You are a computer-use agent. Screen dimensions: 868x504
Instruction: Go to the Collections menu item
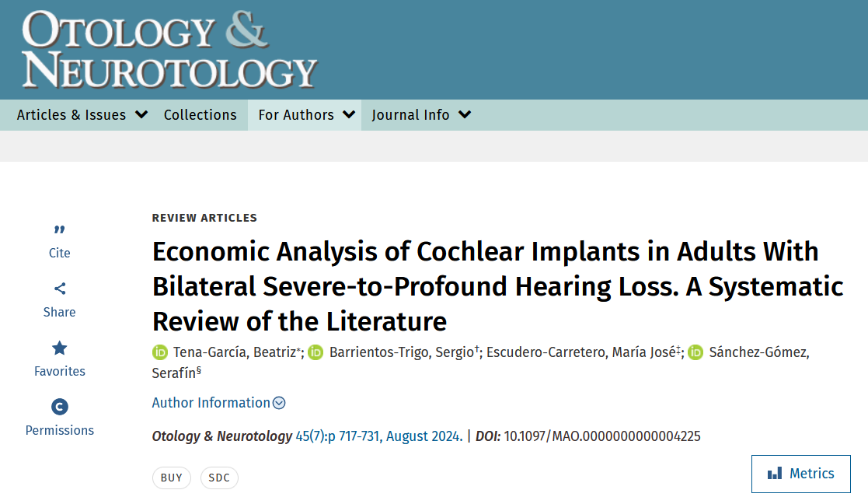coord(200,115)
